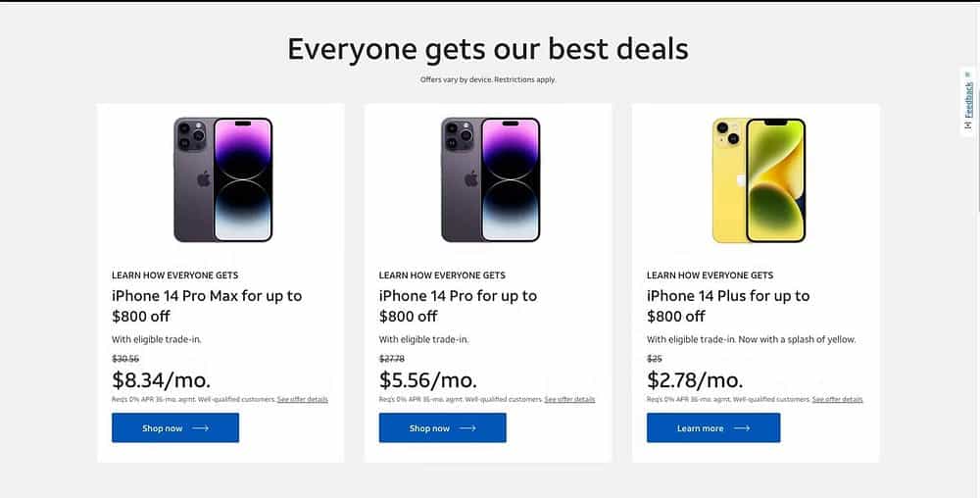Image resolution: width=980 pixels, height=498 pixels.
Task: Click the iPhone 14 Pro $800 off heading
Action: point(458,306)
